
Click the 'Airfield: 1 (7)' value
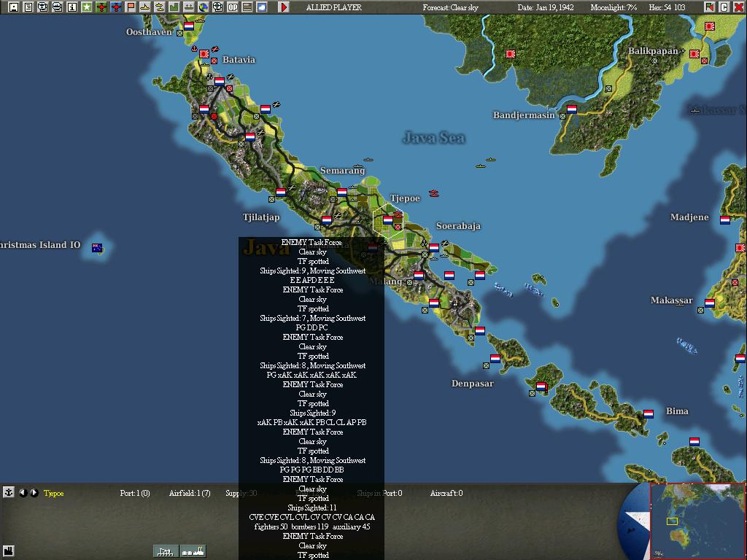pos(190,493)
